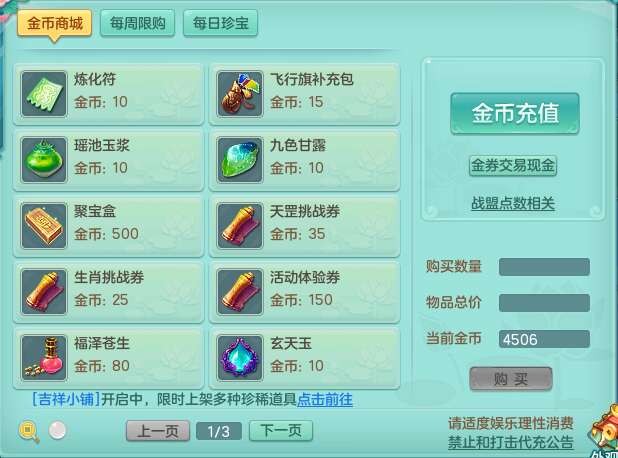
Task: Select the 玄天玉 blue jade icon
Action: click(x=240, y=358)
